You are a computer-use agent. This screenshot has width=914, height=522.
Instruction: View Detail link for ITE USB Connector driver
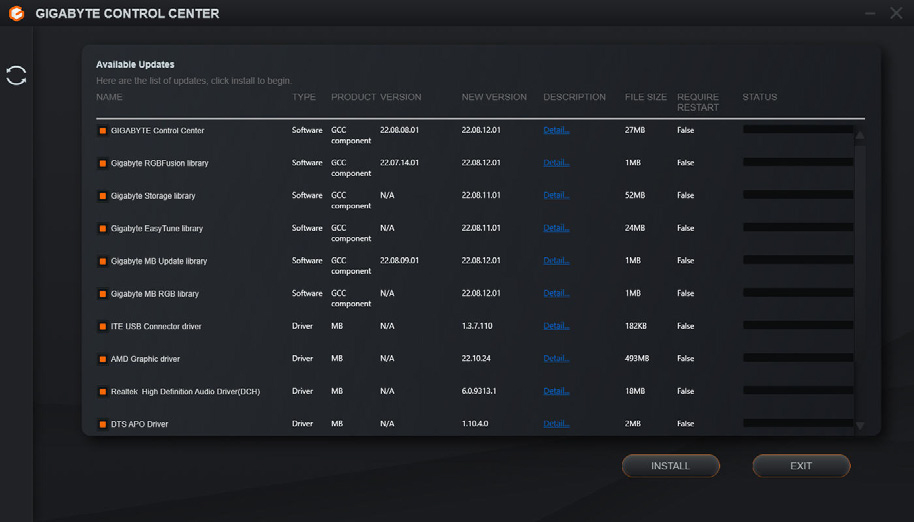[556, 326]
